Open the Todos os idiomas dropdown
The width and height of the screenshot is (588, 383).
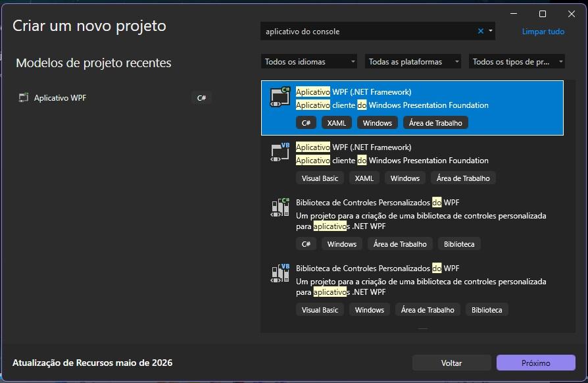[309, 61]
